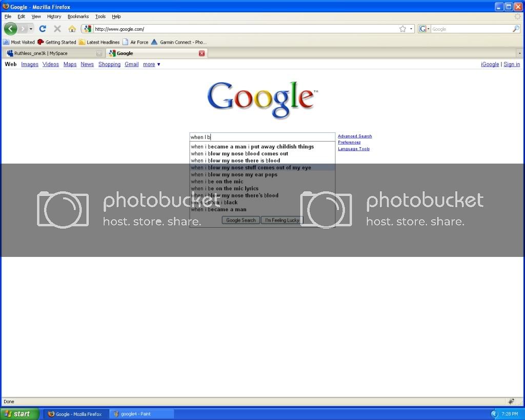Expand hidden system tray icons arrow
The height and width of the screenshot is (420, 525).
click(494, 414)
